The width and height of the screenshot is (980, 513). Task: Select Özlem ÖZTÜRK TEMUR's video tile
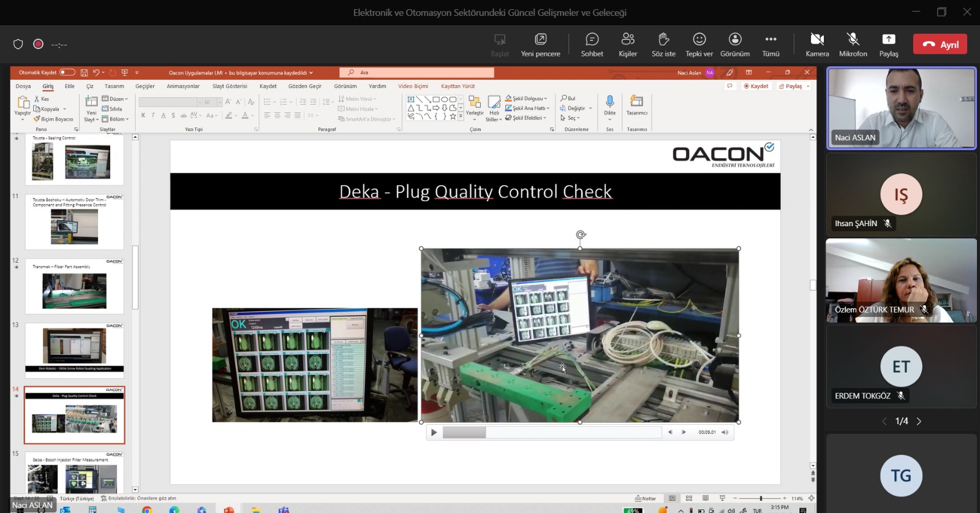(901, 281)
